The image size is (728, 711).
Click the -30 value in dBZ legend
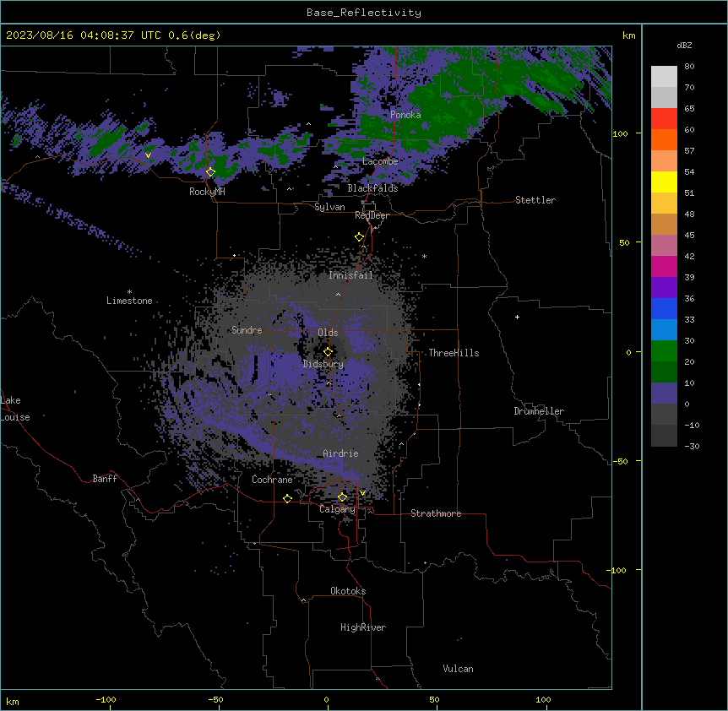692,447
